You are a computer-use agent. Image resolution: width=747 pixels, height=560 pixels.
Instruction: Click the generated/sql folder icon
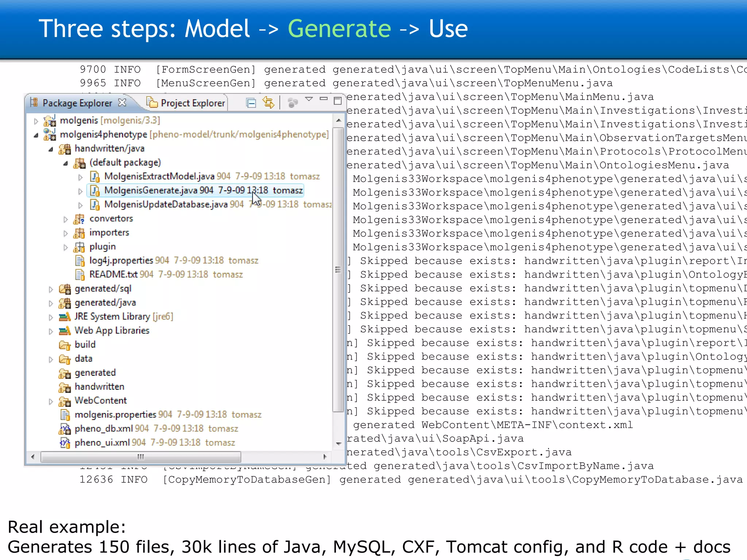point(65,289)
